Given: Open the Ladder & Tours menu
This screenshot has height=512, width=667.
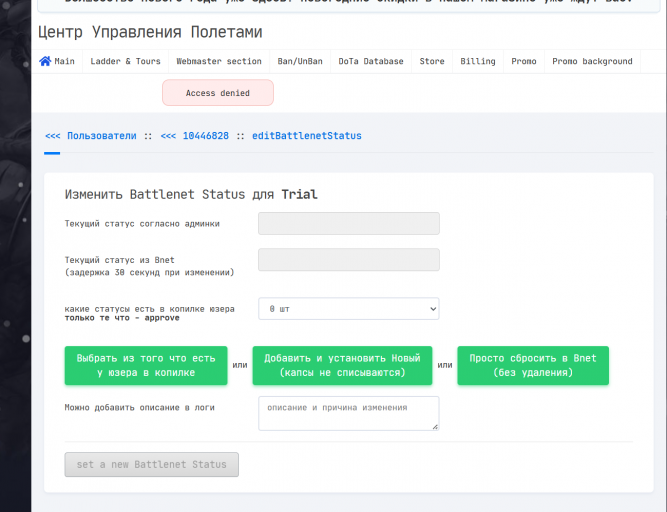Looking at the screenshot, I should (125, 61).
